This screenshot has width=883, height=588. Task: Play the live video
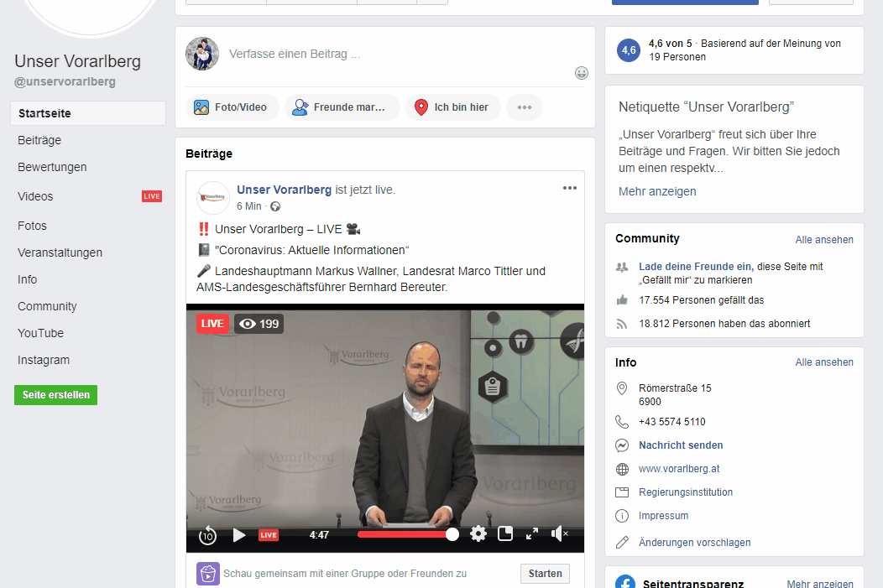238,535
